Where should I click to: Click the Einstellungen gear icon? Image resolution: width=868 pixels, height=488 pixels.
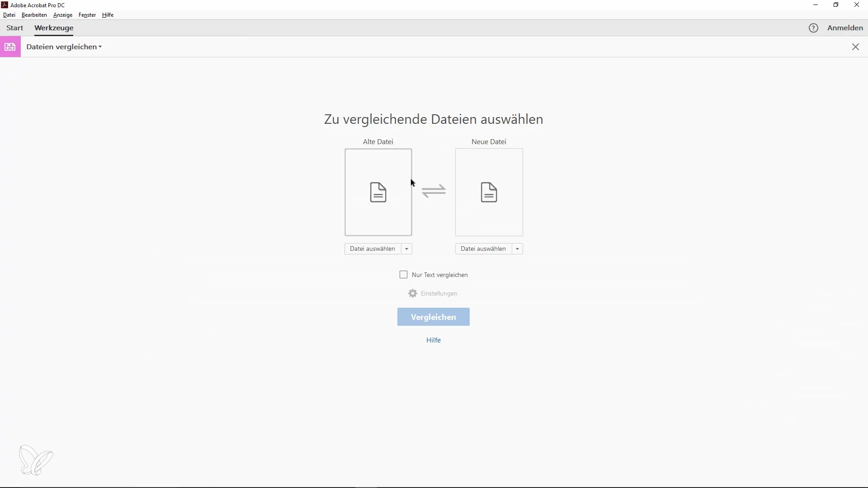(412, 293)
